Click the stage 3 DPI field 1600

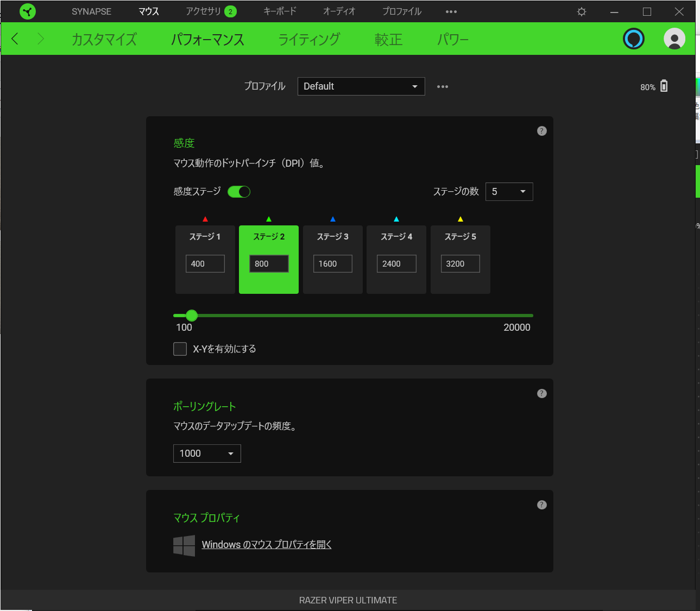tap(333, 263)
